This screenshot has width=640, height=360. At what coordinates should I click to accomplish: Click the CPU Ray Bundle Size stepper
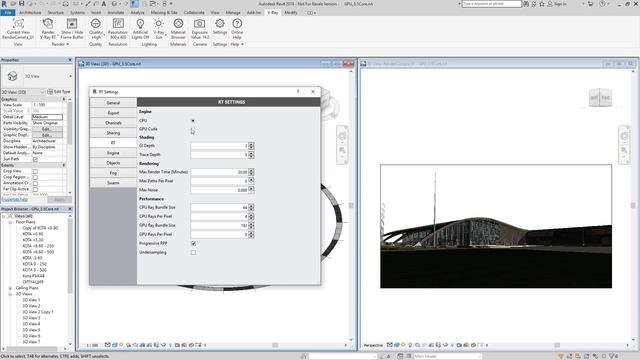[x=251, y=208]
